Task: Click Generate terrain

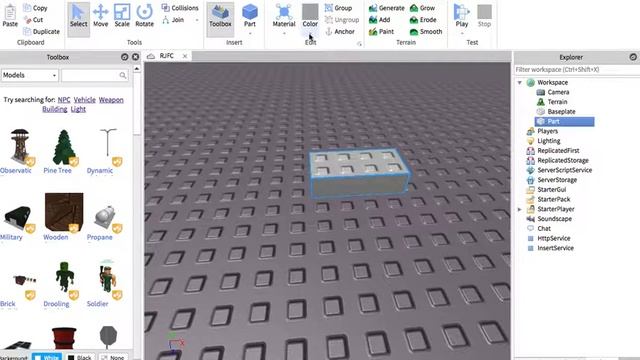Action: pyautogui.click(x=386, y=8)
